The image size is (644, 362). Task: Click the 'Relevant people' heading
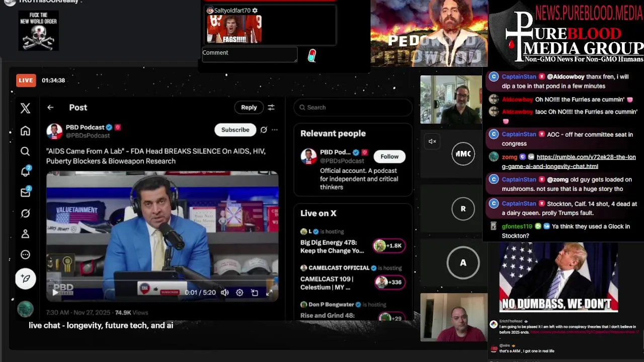(333, 133)
